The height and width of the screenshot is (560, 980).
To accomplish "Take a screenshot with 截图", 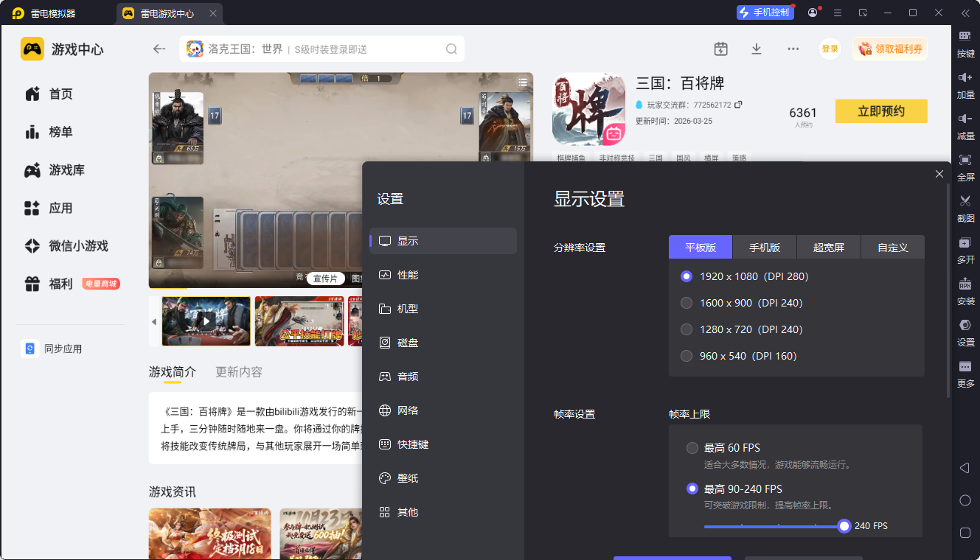I will tap(965, 209).
